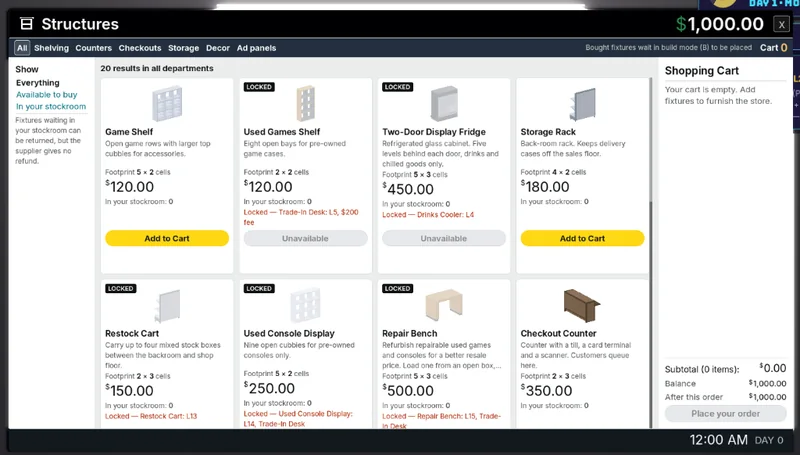Filter by In your stockroom
The image size is (800, 455).
coord(51,107)
